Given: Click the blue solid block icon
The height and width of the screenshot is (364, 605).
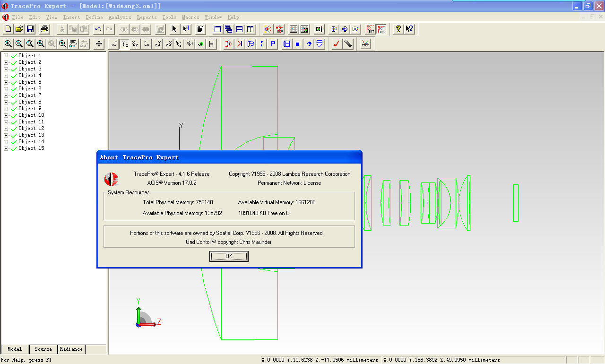Looking at the screenshot, I should click(298, 43).
